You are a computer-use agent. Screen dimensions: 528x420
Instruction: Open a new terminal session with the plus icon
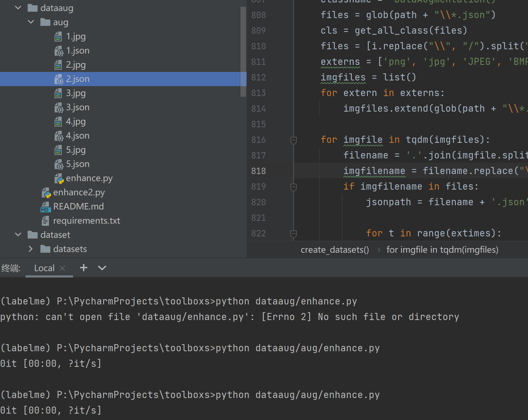[83, 268]
